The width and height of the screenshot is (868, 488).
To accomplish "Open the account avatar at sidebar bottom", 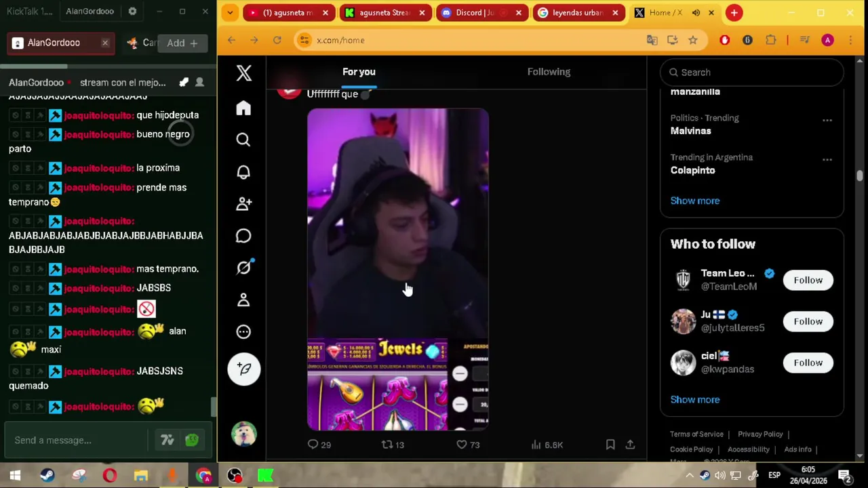I will (244, 434).
